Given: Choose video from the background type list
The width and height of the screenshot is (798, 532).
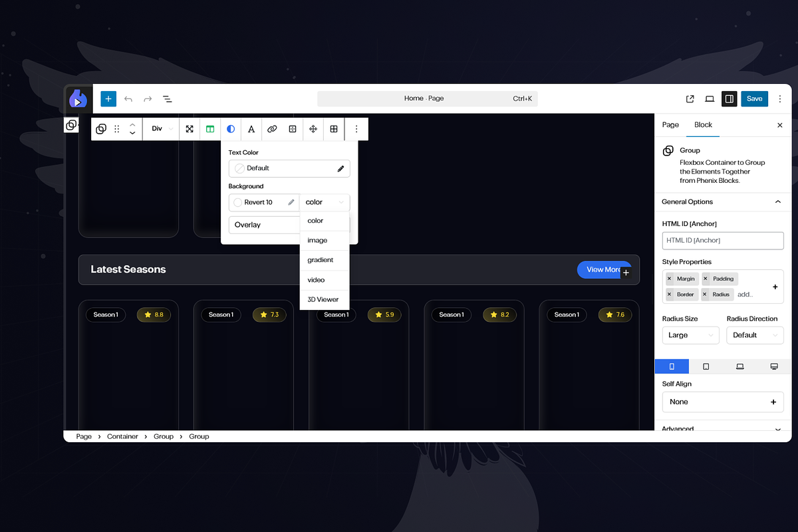Looking at the screenshot, I should pyautogui.click(x=324, y=280).
